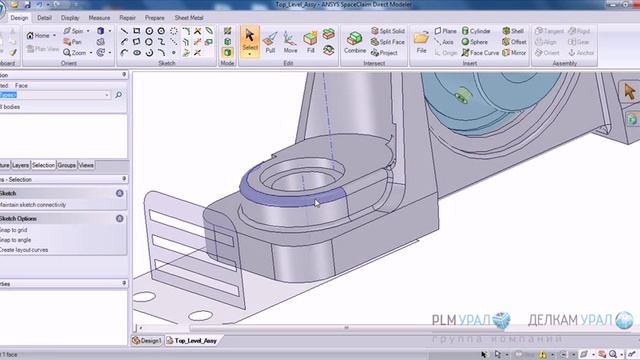Switch to the Design1 document tab
Screen dimensions: 640x360
click(x=147, y=340)
